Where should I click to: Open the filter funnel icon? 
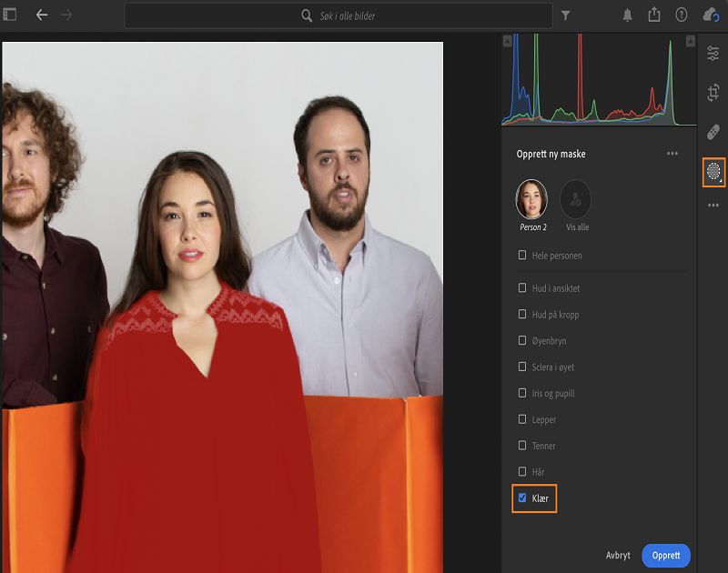point(565,15)
